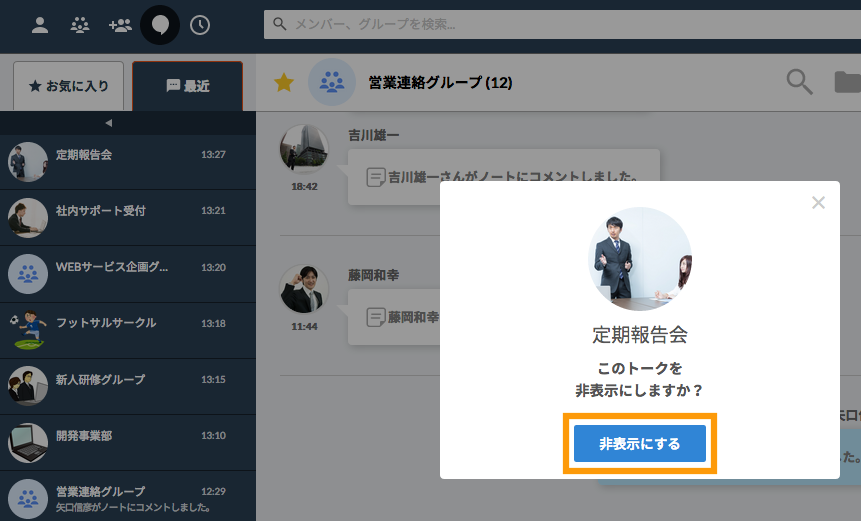Select the talk bubble icon
861x521 pixels.
pos(160,25)
